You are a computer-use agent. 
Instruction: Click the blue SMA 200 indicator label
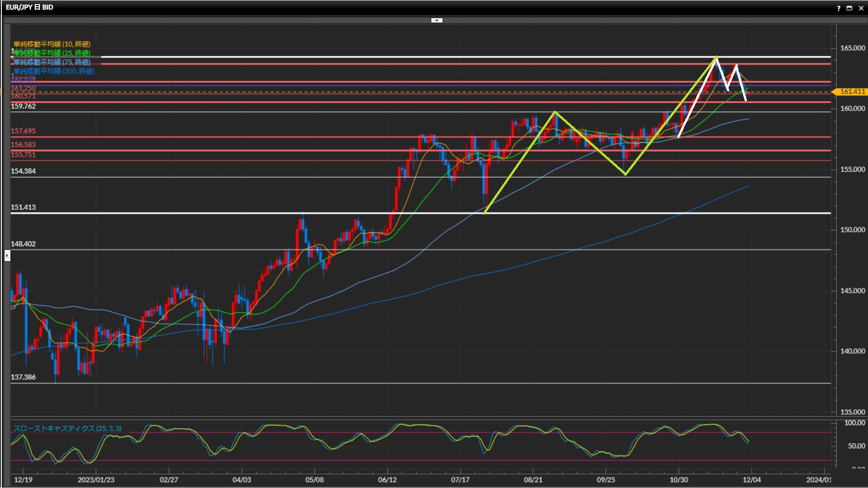coord(53,71)
